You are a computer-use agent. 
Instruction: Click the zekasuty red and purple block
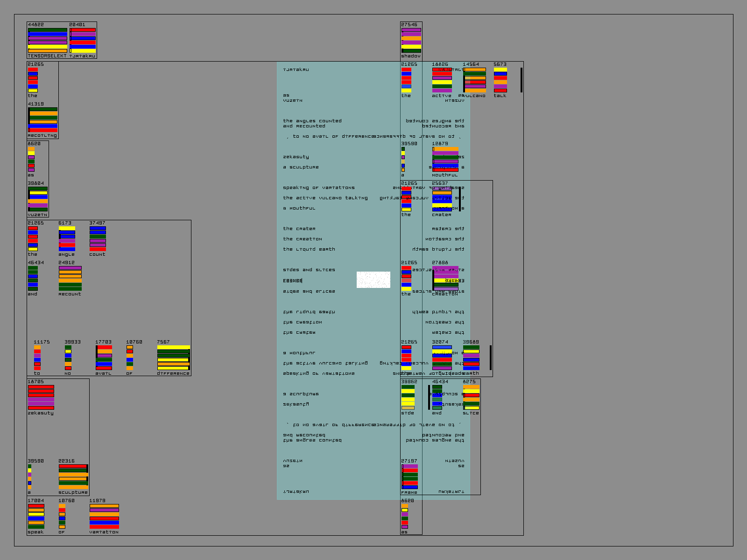41,397
